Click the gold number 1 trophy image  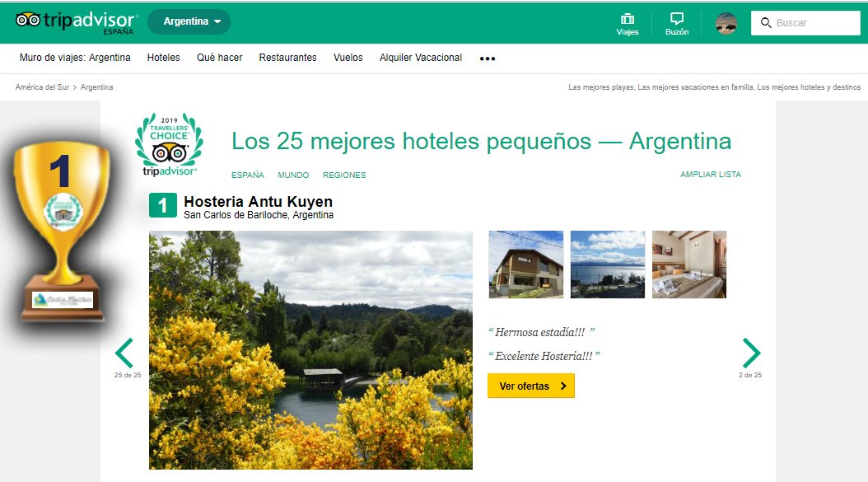[x=62, y=232]
